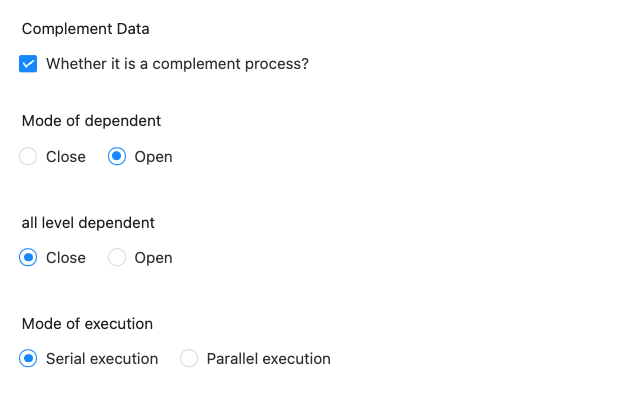This screenshot has width=638, height=408.
Task: Click the 'Serial execution' label text
Action: [102, 359]
